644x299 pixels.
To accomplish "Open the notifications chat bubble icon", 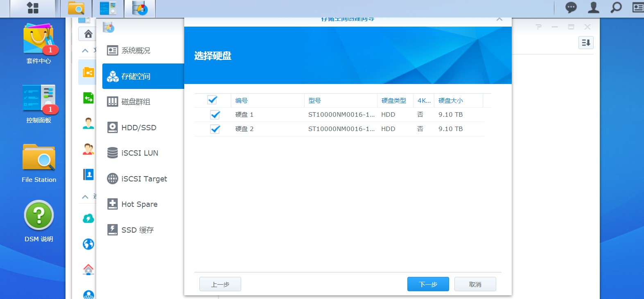I will click(x=571, y=7).
